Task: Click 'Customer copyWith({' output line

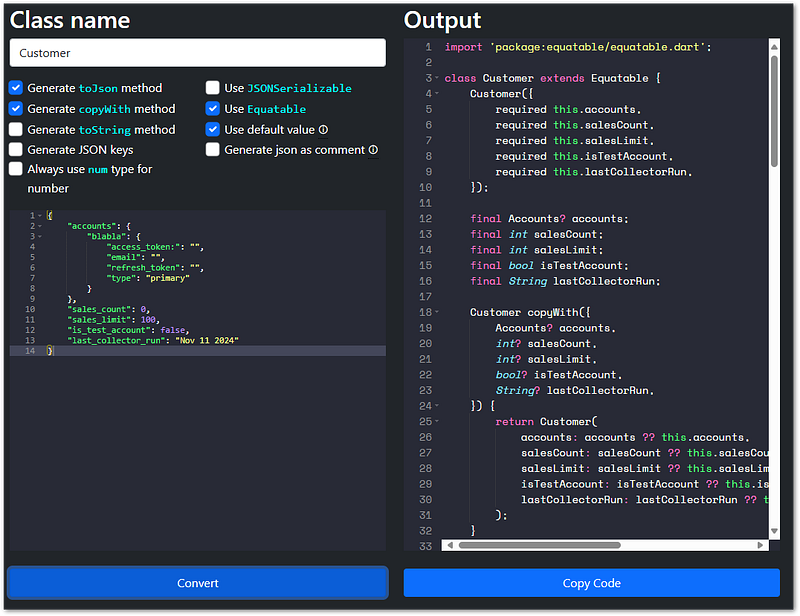Action: tap(530, 312)
